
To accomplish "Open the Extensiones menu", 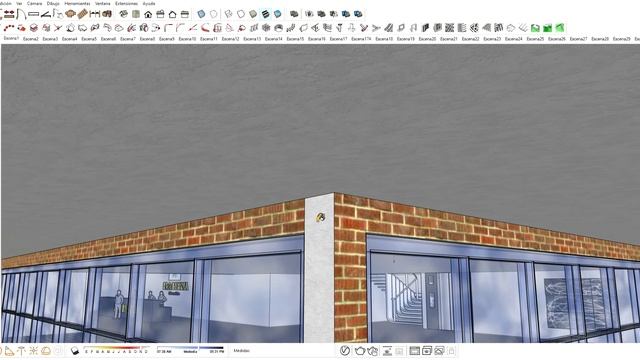I will tap(127, 3).
